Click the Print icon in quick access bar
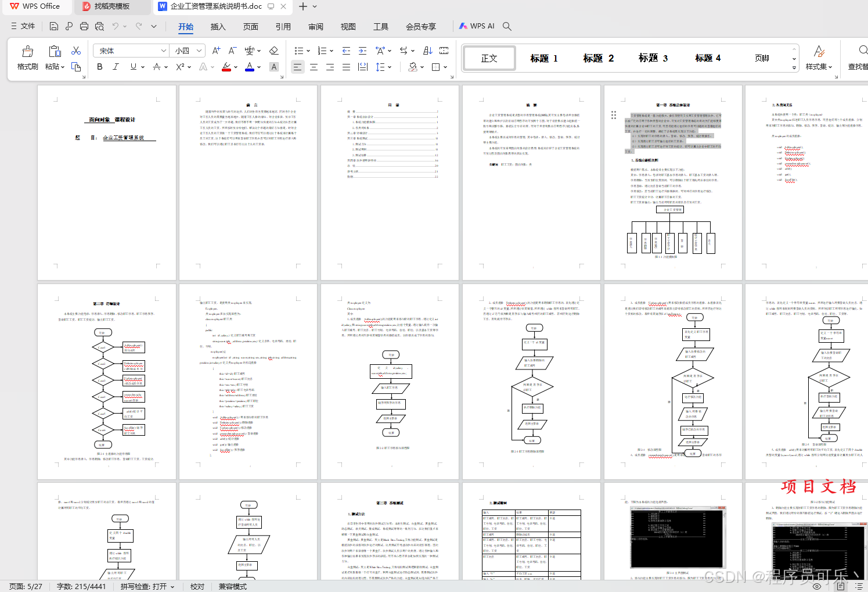This screenshot has width=868, height=592. pyautogui.click(x=84, y=26)
